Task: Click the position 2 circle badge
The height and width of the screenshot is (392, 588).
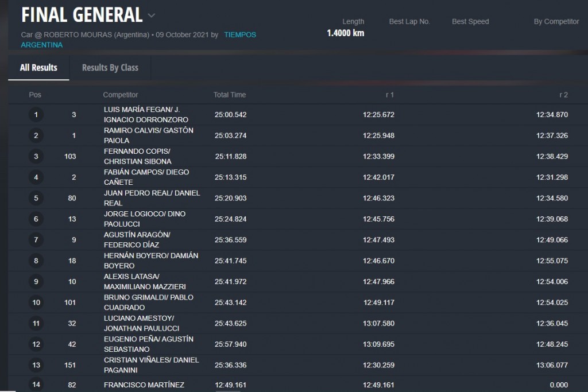Action: pyautogui.click(x=36, y=135)
